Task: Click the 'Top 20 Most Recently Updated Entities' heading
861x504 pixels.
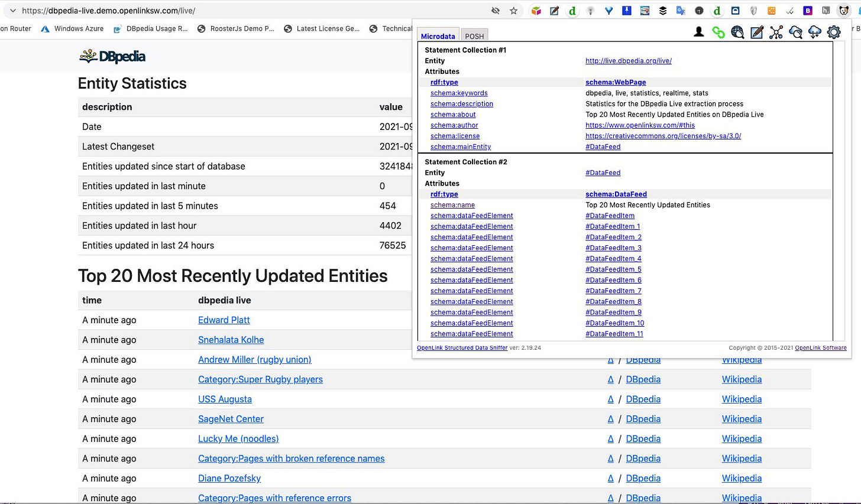Action: tap(233, 276)
